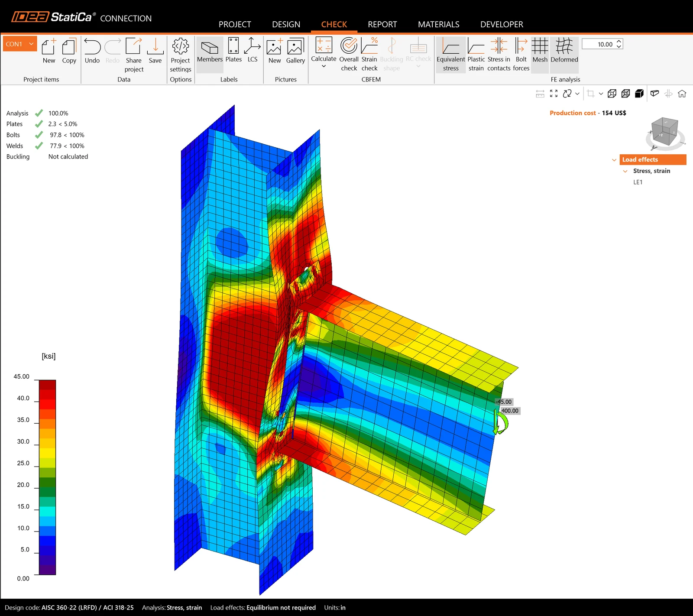The width and height of the screenshot is (693, 616).
Task: Toggle Plates labels
Action: coord(233,50)
